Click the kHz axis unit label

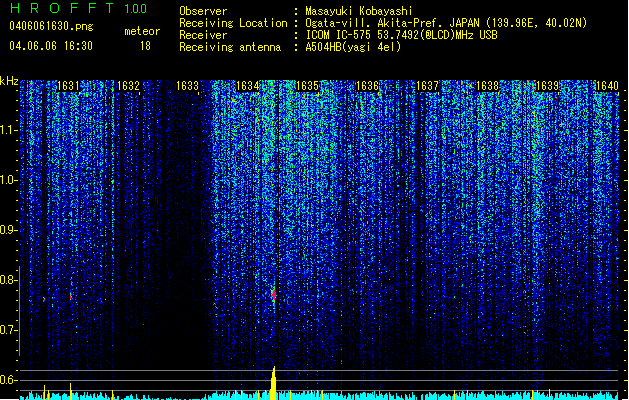click(9, 81)
